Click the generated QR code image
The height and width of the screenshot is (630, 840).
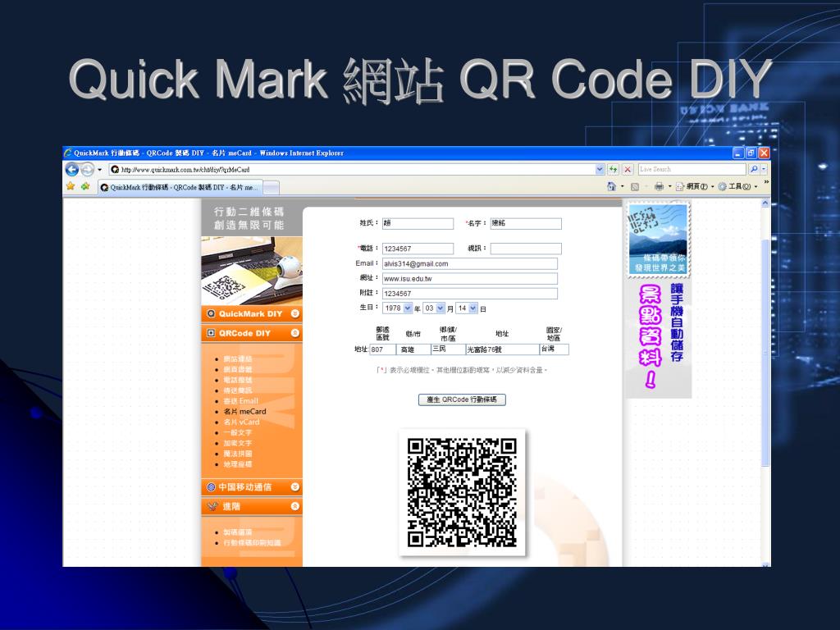[462, 493]
